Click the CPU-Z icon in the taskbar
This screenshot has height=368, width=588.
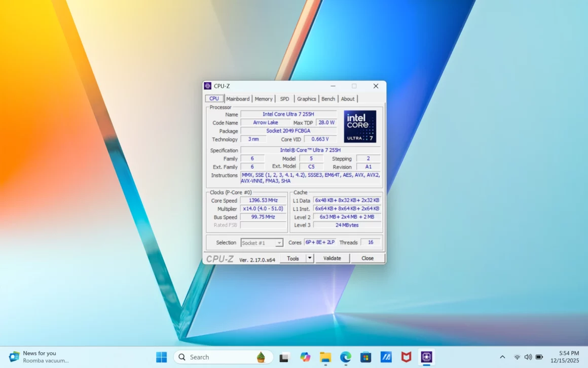coord(426,357)
